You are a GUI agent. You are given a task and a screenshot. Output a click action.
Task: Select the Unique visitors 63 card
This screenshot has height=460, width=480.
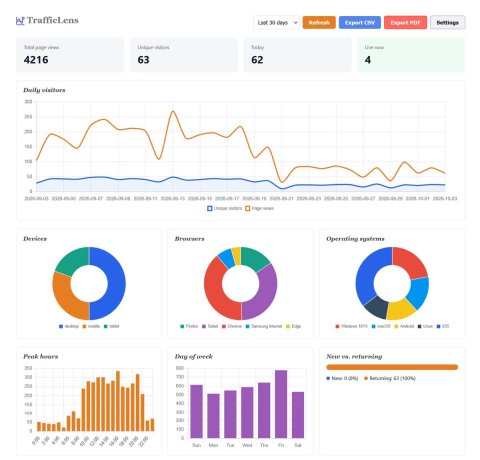(184, 55)
